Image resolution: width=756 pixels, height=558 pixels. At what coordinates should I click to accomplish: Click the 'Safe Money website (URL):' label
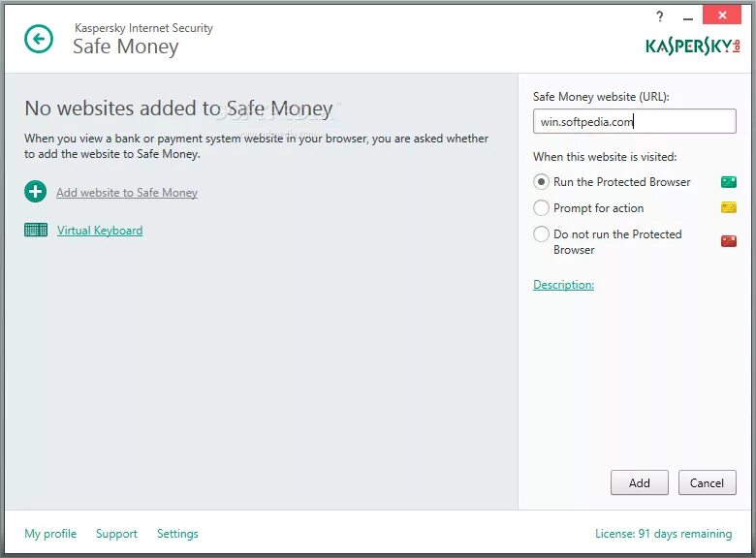click(x=601, y=97)
